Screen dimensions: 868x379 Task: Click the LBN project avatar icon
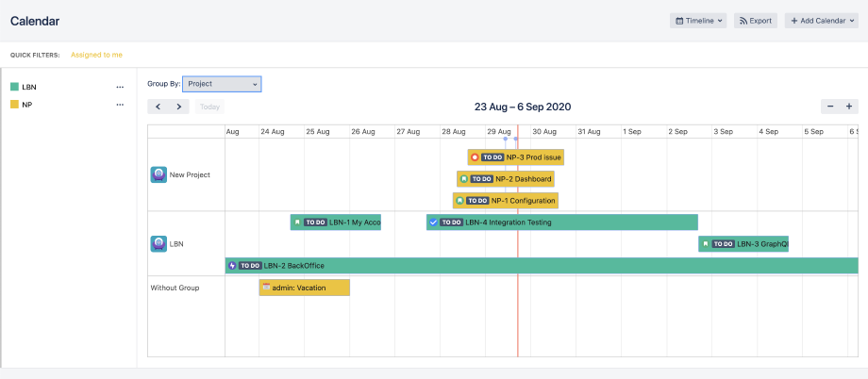point(159,243)
